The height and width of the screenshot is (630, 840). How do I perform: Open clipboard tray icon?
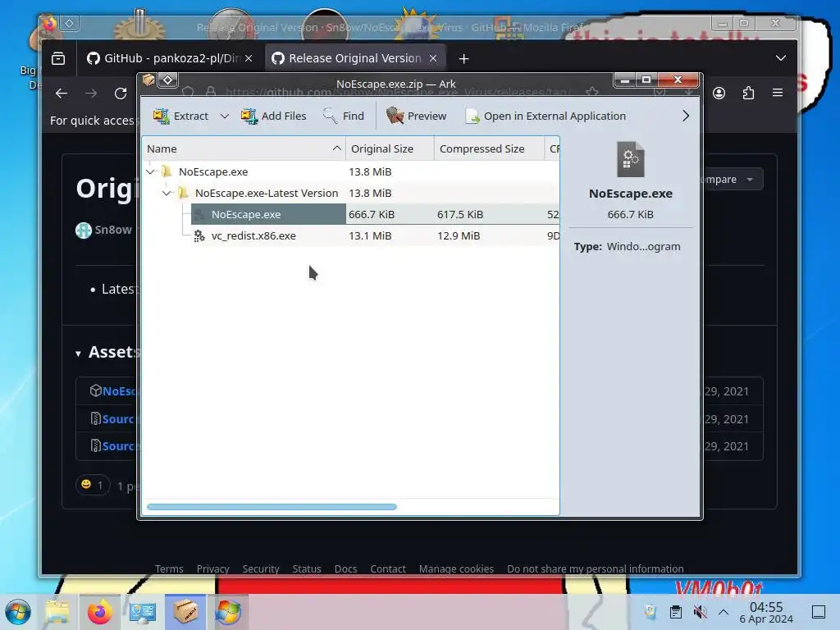click(x=676, y=612)
